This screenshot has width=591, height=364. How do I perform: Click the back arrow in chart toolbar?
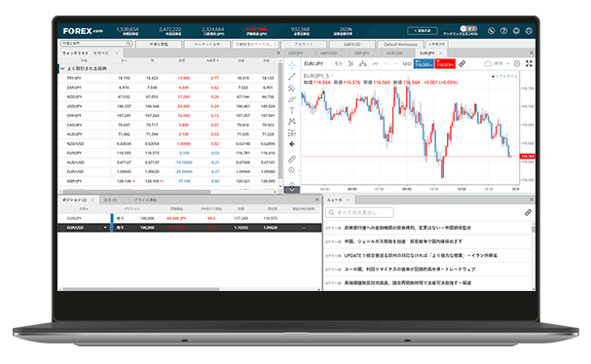[x=292, y=144]
